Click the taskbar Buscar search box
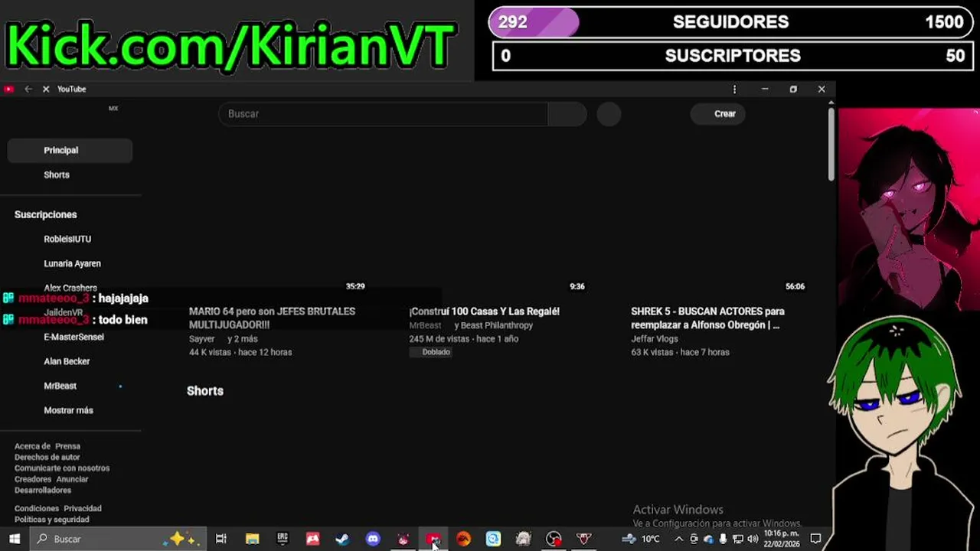Viewport: 980px width, 551px height. [x=117, y=540]
